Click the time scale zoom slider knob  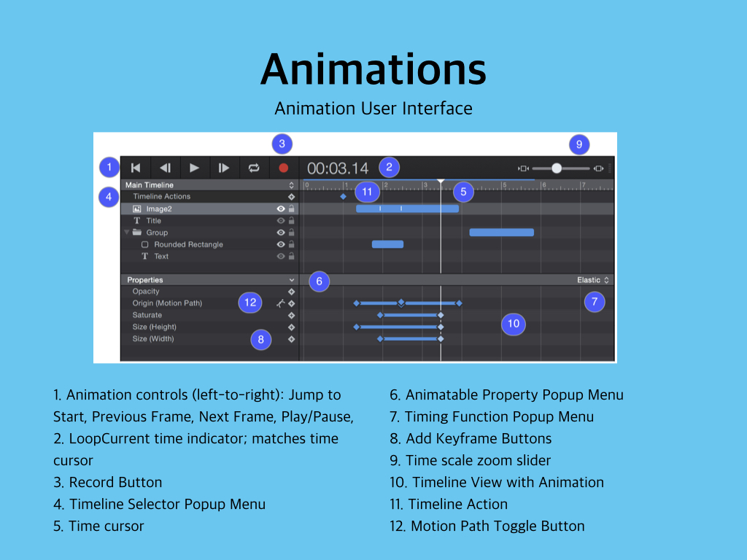557,168
